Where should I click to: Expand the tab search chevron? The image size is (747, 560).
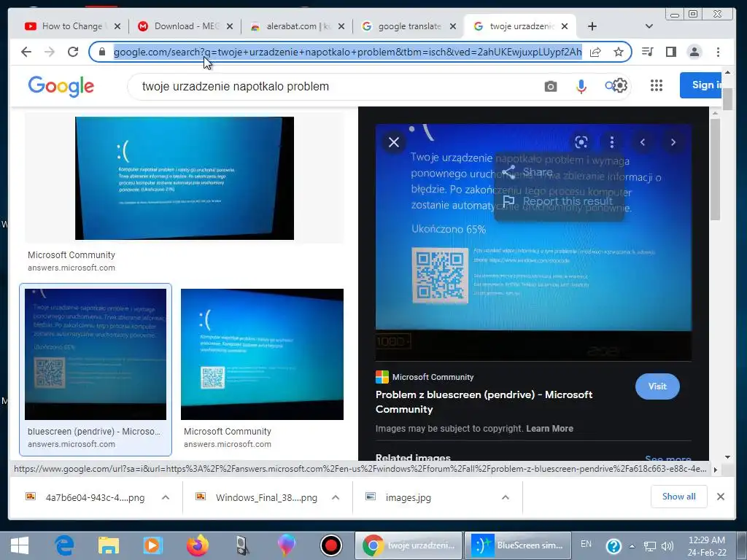click(x=649, y=26)
